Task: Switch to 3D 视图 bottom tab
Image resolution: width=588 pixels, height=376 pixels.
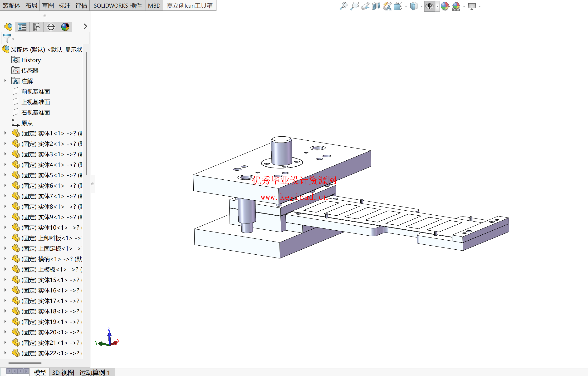Action: click(x=63, y=372)
